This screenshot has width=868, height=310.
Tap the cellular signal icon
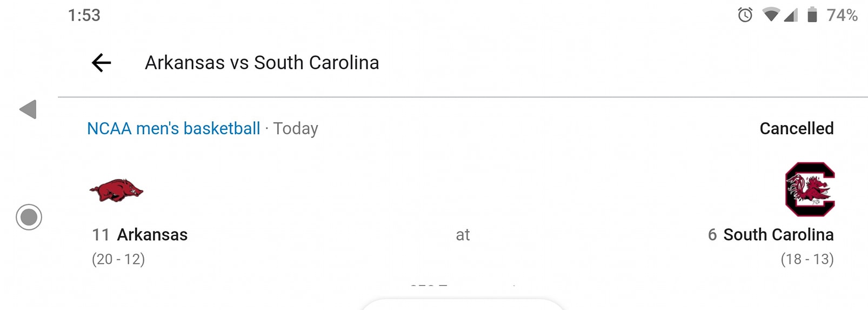(791, 15)
